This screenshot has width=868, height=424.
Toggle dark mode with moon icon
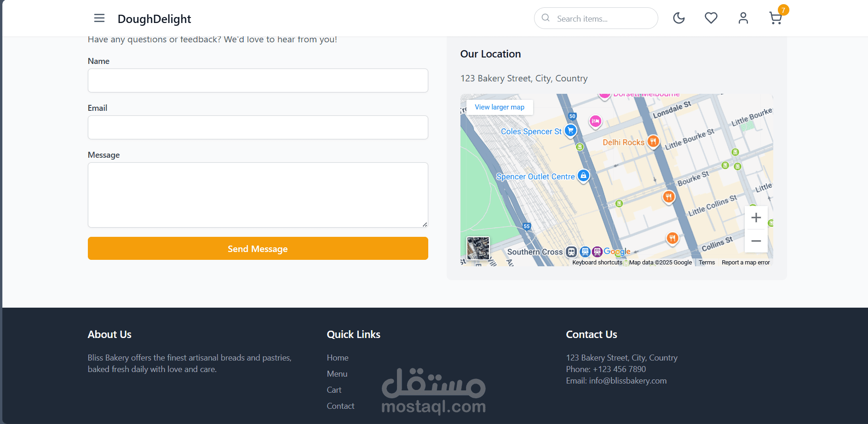click(678, 18)
